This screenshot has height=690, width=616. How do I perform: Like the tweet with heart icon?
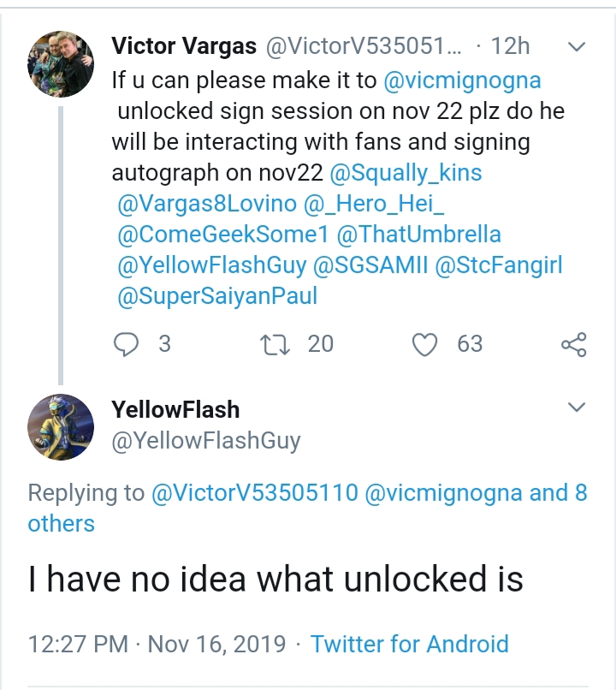click(424, 344)
